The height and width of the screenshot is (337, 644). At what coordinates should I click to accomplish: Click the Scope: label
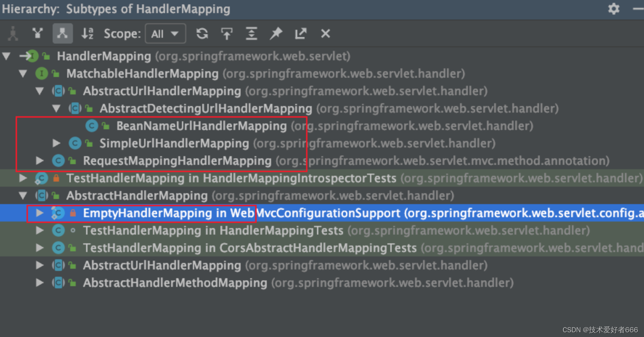tap(122, 34)
